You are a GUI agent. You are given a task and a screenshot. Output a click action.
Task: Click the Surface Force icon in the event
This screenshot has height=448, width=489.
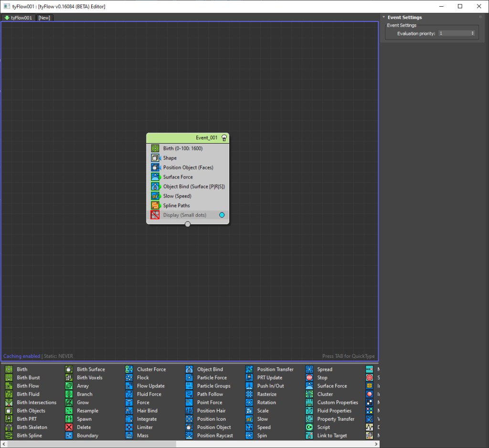[x=155, y=177]
